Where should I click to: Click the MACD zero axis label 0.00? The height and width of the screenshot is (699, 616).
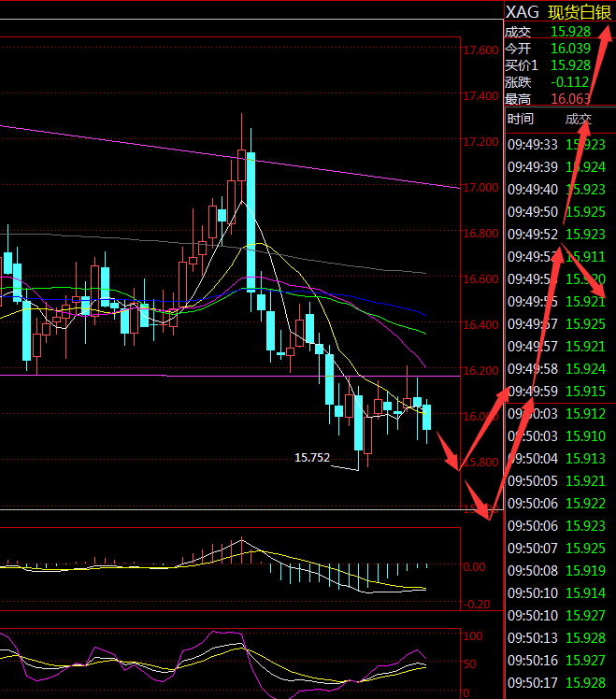click(x=474, y=567)
